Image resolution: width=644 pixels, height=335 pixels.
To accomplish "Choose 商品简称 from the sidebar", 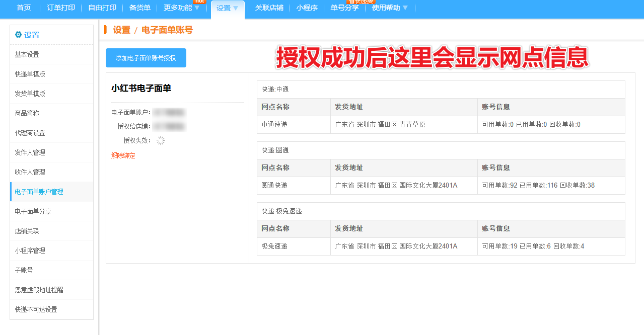I will point(51,113).
